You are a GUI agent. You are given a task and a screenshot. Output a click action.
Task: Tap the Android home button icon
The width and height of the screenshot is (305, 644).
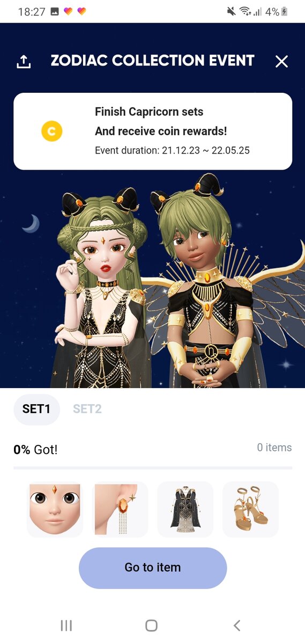click(x=152, y=625)
